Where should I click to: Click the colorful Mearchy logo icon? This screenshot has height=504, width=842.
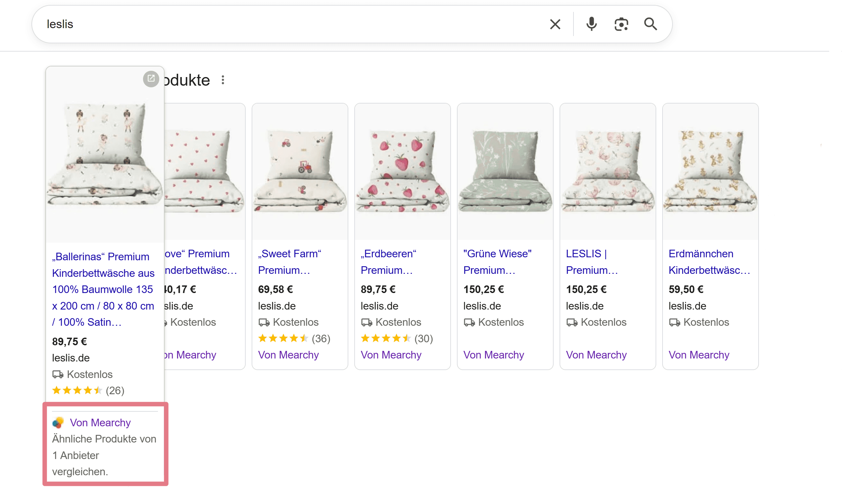point(58,423)
